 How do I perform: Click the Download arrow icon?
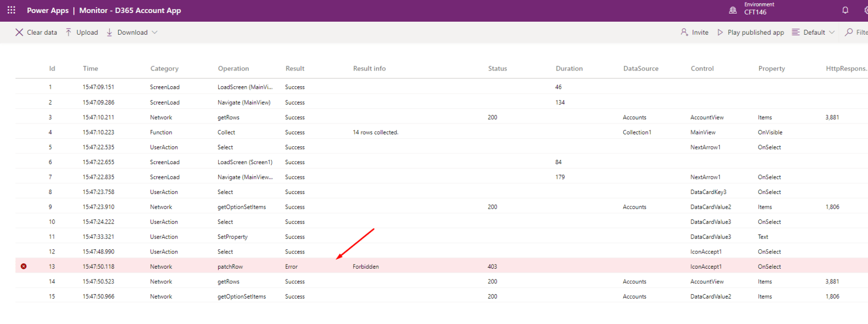[x=110, y=33]
